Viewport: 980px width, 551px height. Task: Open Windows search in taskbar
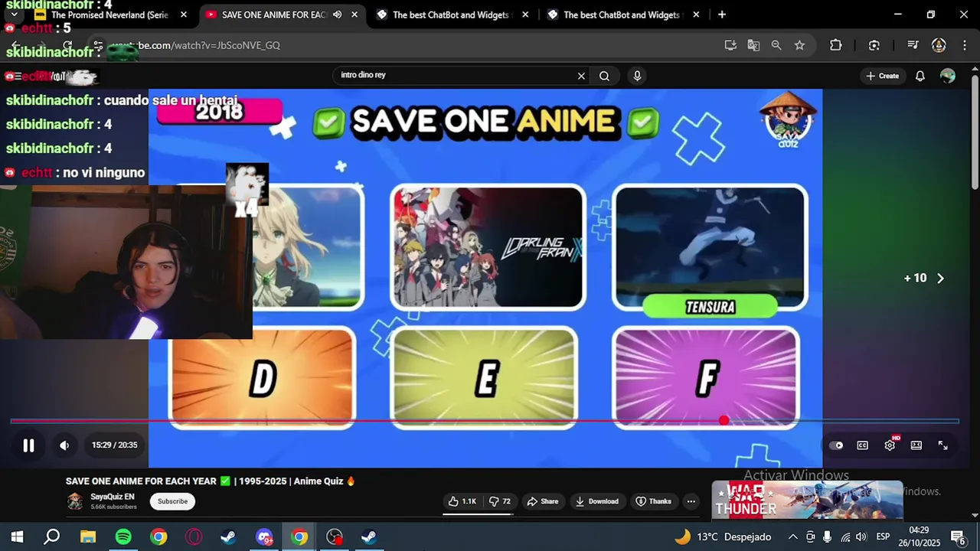tap(52, 537)
